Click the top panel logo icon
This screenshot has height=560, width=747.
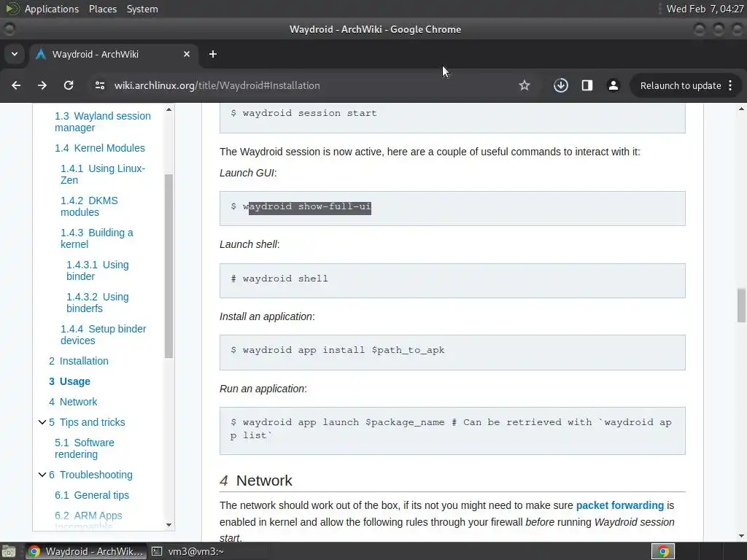click(x=12, y=9)
